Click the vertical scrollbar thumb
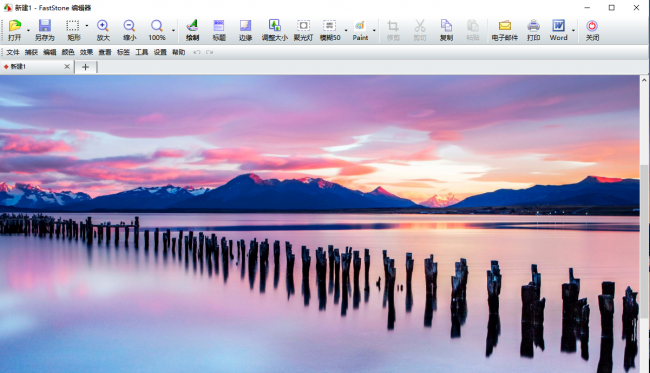This screenshot has width=650, height=373. pyautogui.click(x=644, y=242)
